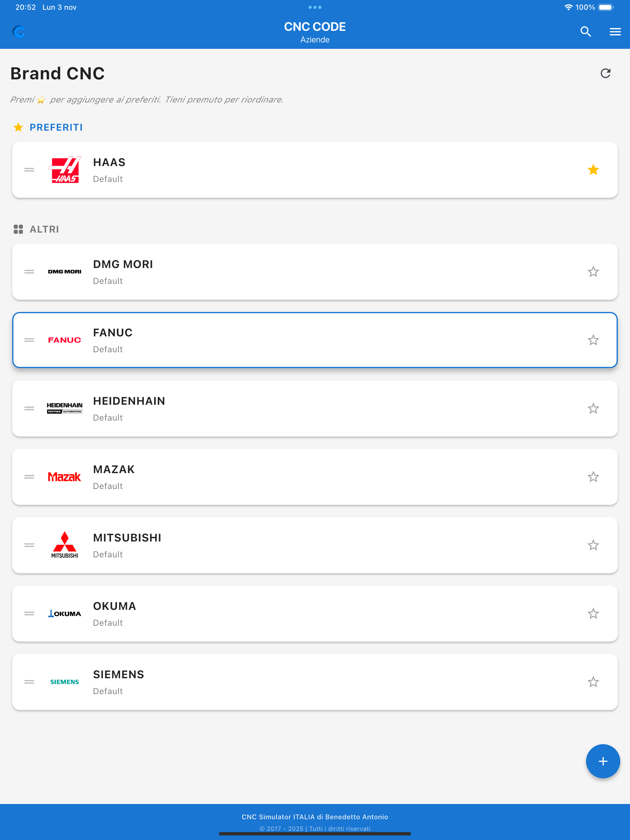Favorite DMG MORI with star
The width and height of the screenshot is (630, 840).
(x=593, y=272)
